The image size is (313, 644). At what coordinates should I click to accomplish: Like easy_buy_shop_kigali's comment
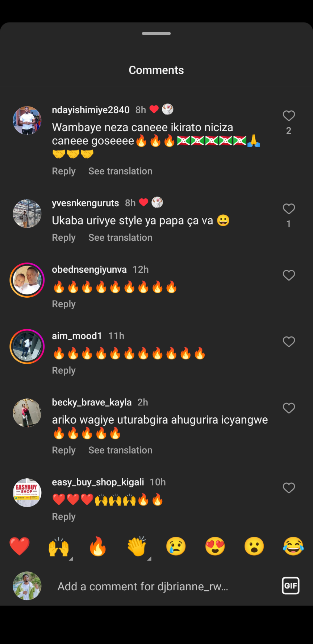click(x=289, y=488)
